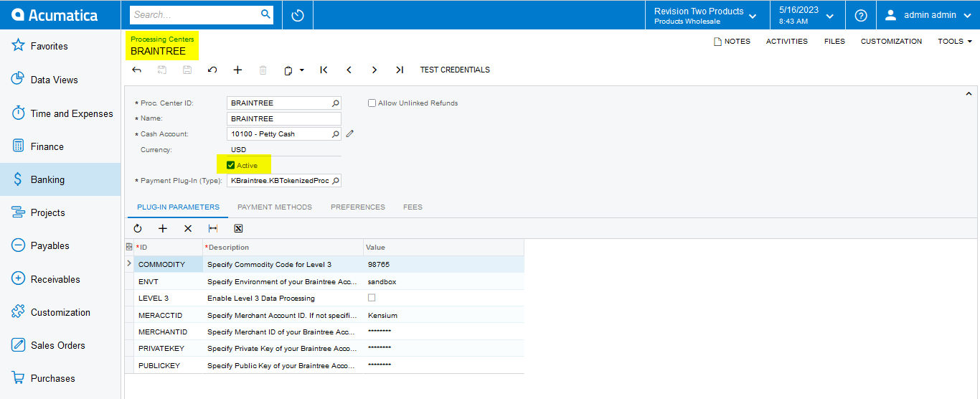Open Customization menu in title bar

pos(891,41)
